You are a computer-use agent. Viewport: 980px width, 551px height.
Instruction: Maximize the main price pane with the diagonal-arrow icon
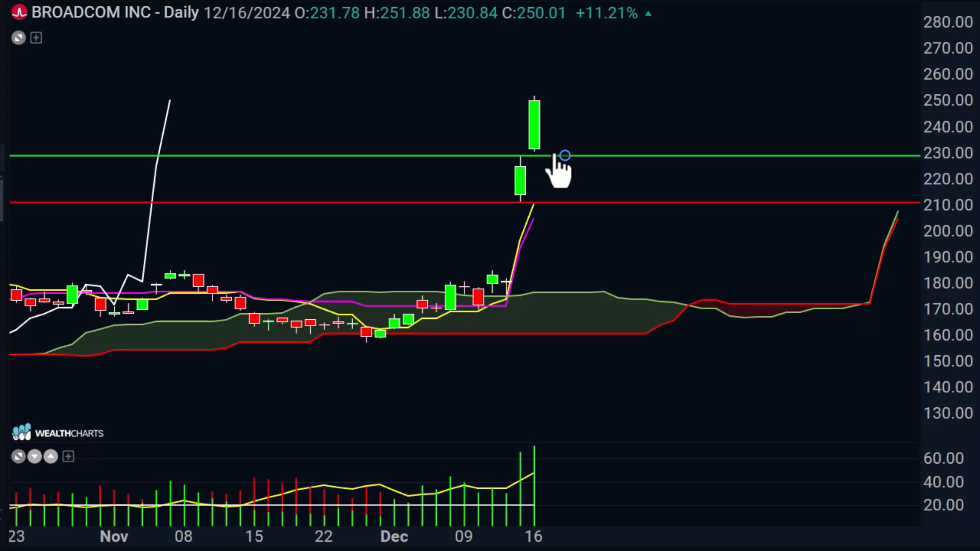pos(18,38)
